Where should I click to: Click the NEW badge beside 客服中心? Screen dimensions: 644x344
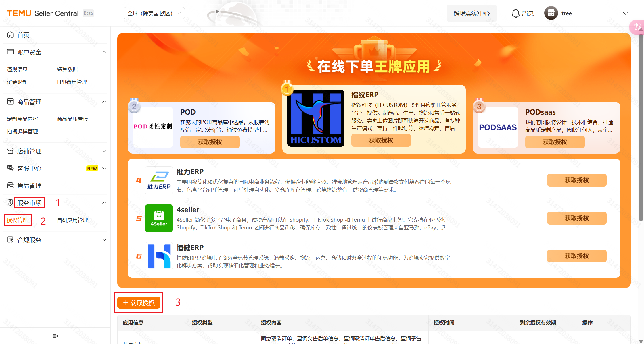click(x=92, y=169)
